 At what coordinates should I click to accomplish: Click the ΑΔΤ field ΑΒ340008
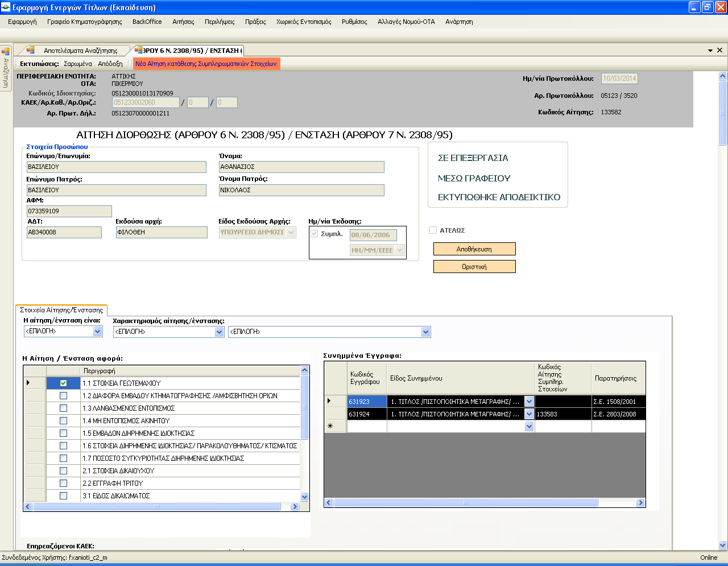click(x=64, y=232)
